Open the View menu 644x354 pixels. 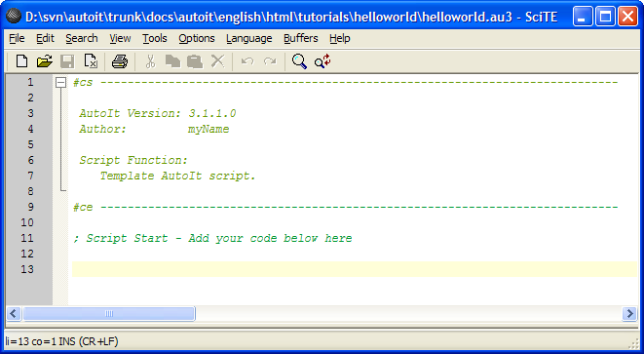[120, 38]
